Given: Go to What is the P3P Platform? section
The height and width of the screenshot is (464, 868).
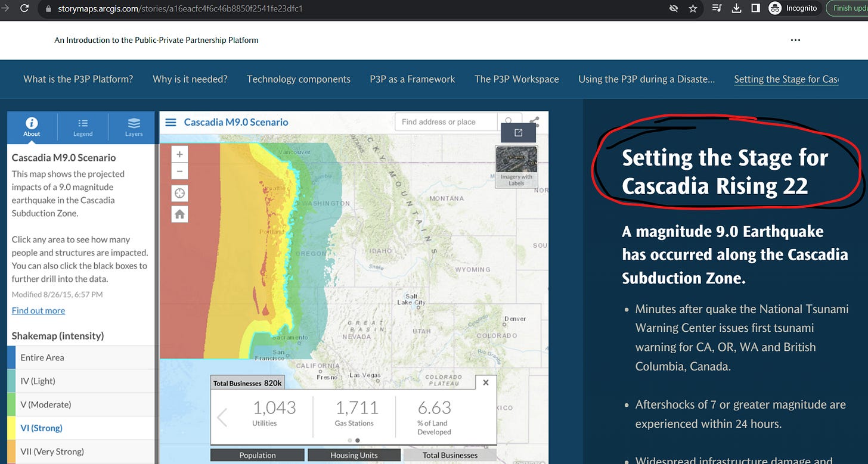Looking at the screenshot, I should [x=78, y=79].
